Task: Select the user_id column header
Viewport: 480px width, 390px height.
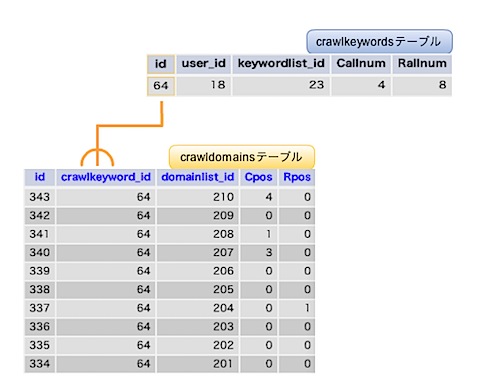Action: tap(204, 64)
